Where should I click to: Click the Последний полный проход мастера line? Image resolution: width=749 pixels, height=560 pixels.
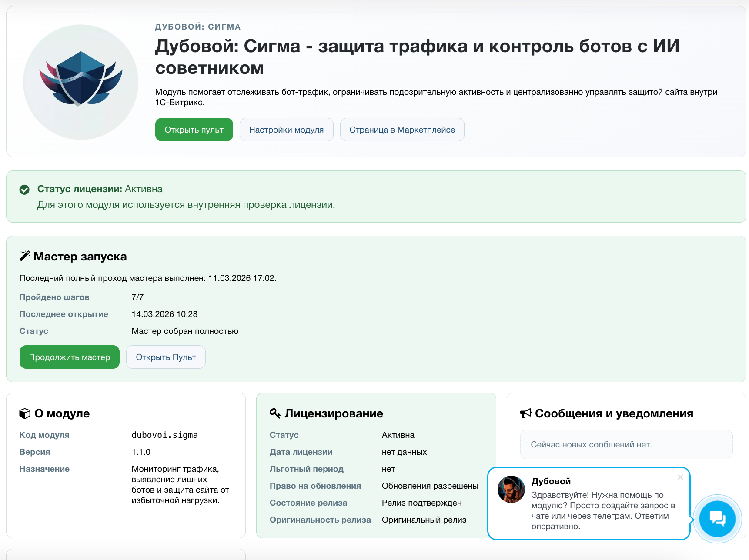148,278
